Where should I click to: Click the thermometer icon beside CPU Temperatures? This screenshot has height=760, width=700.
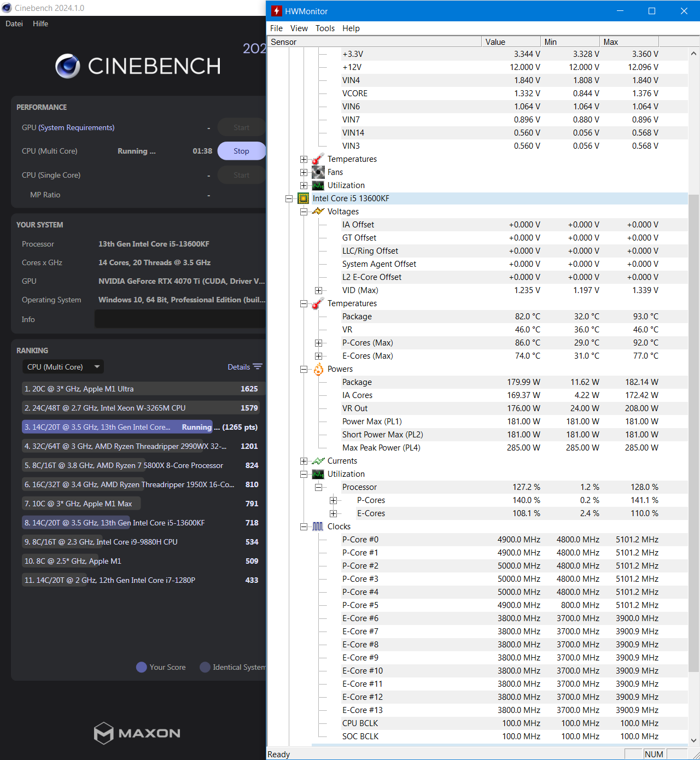click(318, 303)
